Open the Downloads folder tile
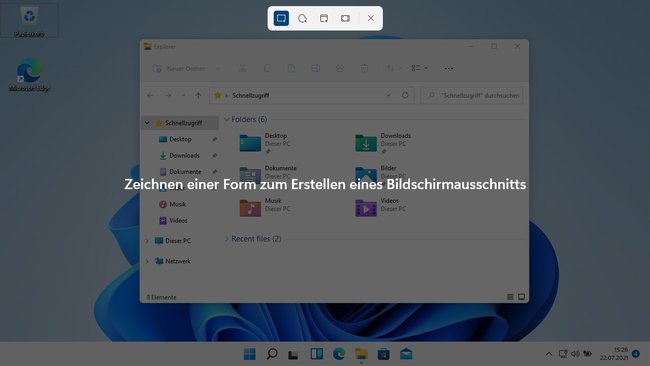This screenshot has height=366, width=650. click(x=383, y=143)
